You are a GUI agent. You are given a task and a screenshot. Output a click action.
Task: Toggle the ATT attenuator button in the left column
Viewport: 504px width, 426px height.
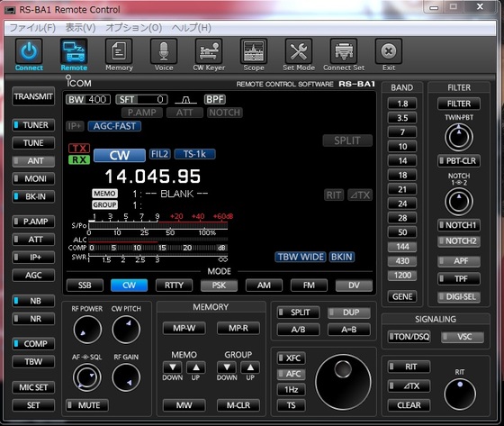(33, 239)
